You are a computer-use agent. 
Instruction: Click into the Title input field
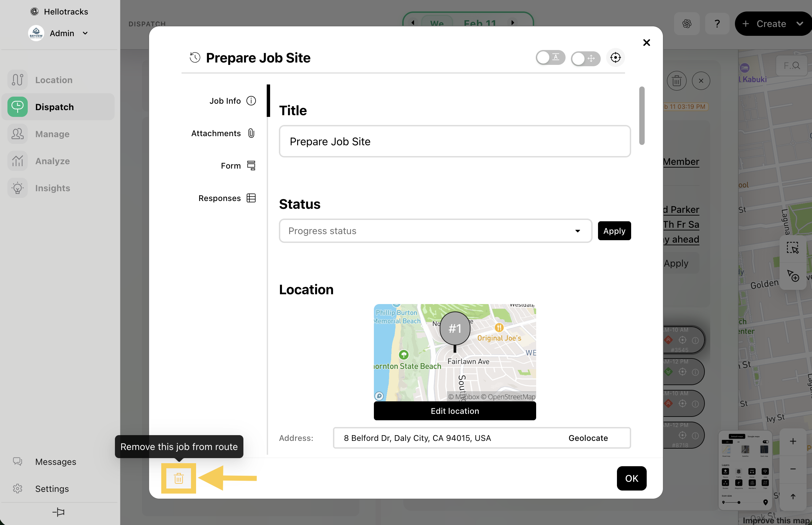tap(455, 142)
